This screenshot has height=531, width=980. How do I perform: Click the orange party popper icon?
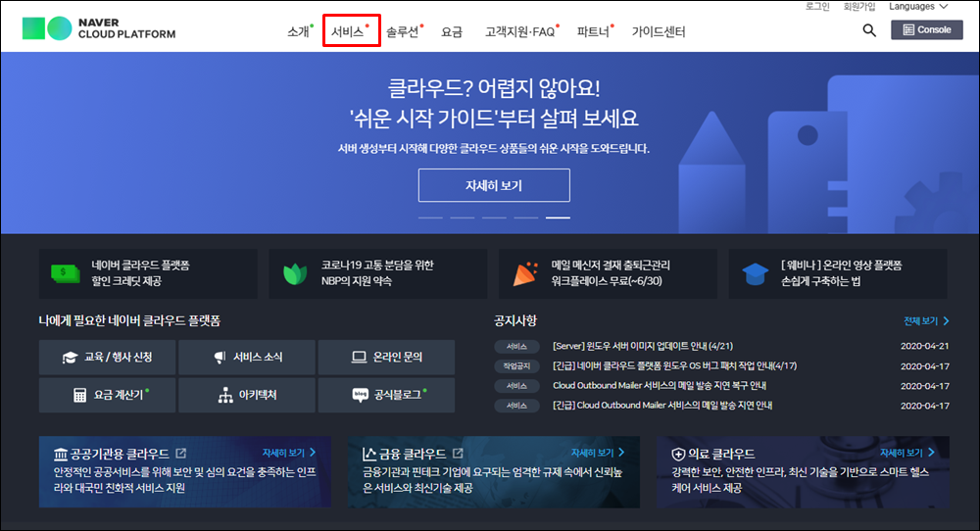click(525, 273)
